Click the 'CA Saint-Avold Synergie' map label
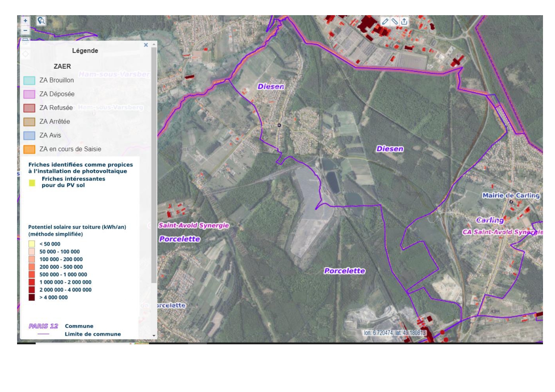Viewport: 555px width, 392px height. [503, 232]
